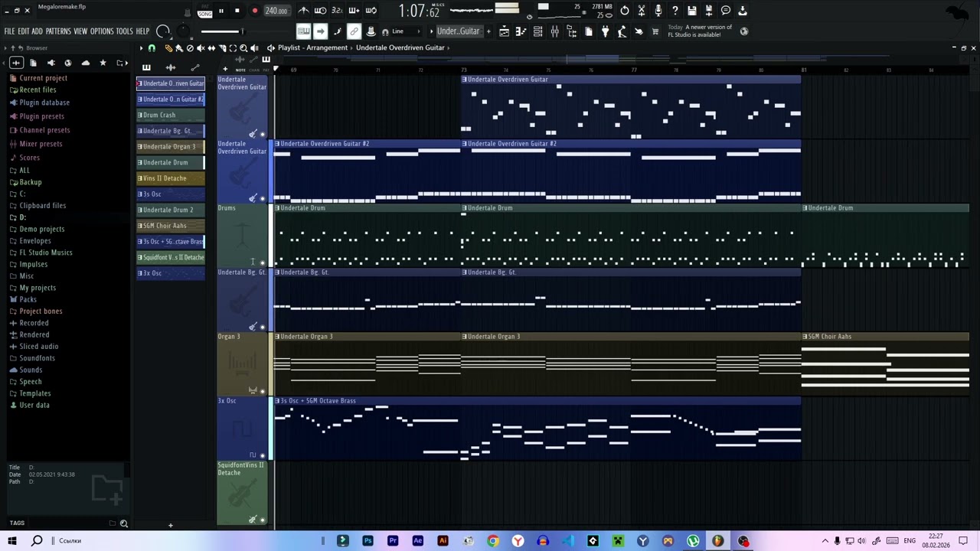Select the playlist Draw pencil tool
This screenshot has width=980, height=551.
(169, 47)
